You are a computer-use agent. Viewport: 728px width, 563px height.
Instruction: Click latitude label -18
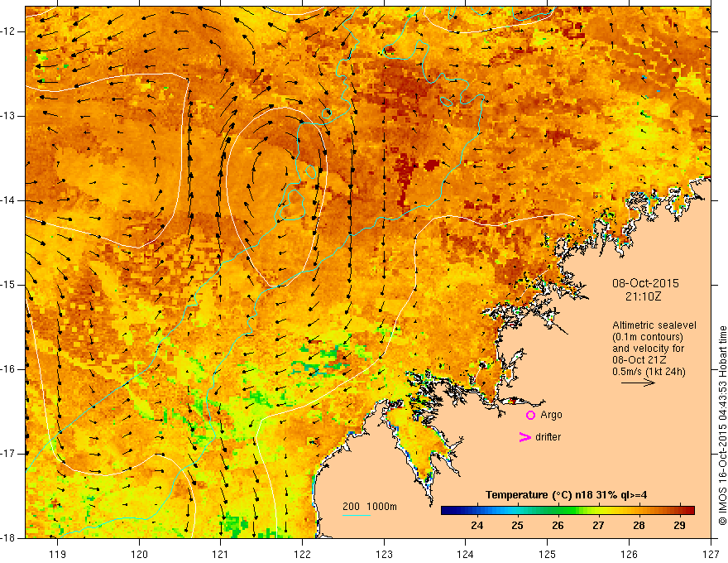point(9,538)
